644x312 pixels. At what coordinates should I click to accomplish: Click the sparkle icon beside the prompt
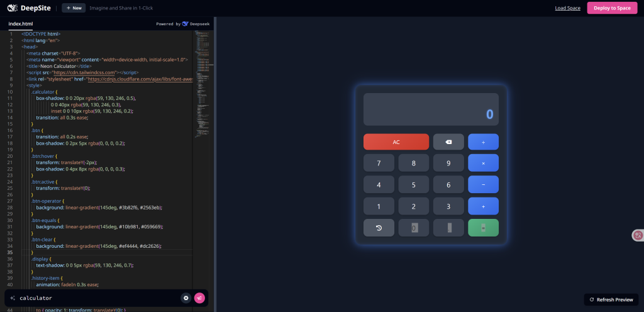pyautogui.click(x=13, y=298)
